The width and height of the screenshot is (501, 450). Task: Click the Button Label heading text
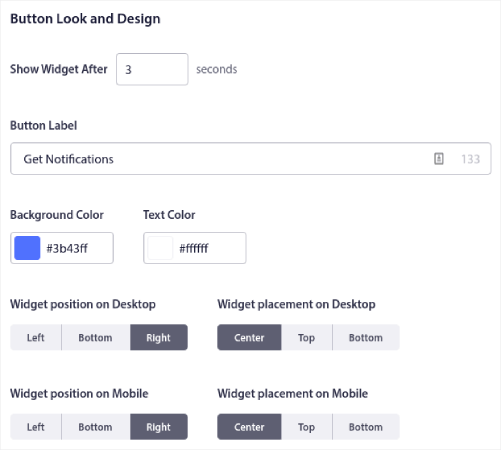(44, 125)
